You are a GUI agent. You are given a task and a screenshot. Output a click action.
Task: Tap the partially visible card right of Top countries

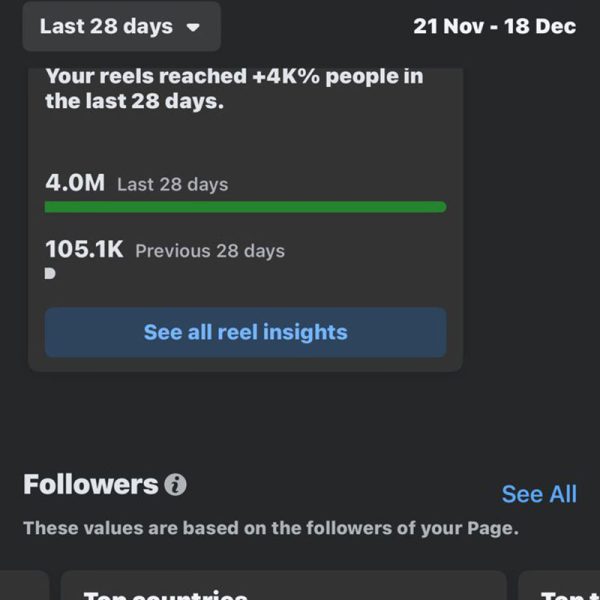(x=559, y=585)
